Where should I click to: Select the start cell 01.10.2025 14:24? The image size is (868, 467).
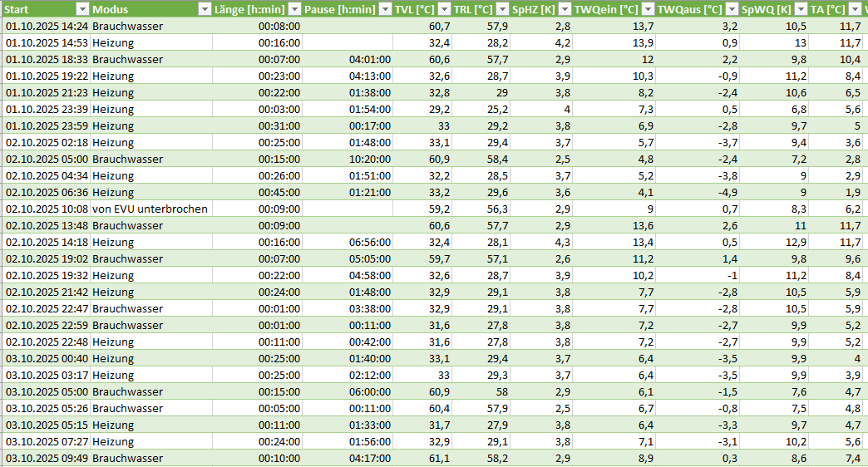pyautogui.click(x=47, y=26)
